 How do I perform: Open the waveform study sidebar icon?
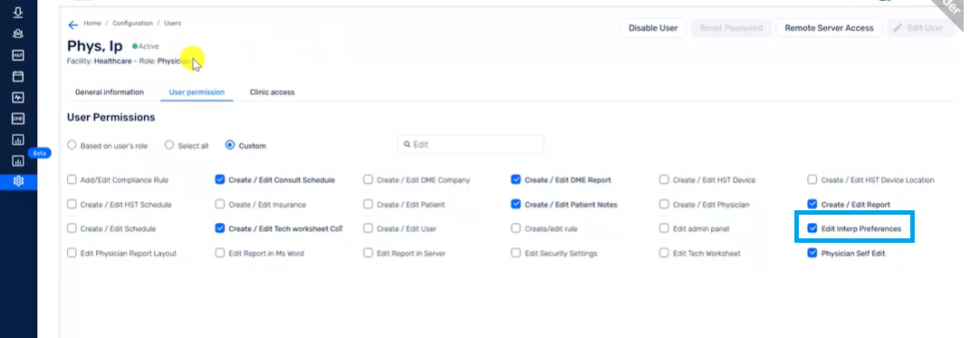(18, 98)
